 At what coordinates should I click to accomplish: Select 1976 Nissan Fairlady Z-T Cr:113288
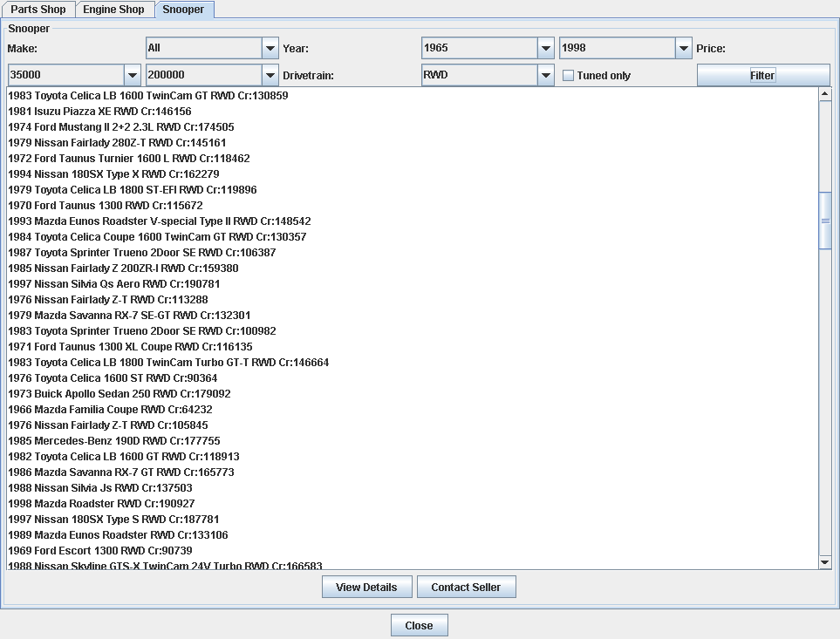click(x=413, y=300)
